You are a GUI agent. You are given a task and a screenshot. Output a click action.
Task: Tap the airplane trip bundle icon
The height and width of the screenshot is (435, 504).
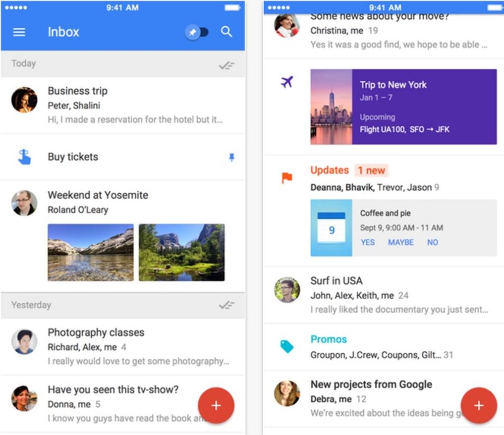click(x=287, y=82)
